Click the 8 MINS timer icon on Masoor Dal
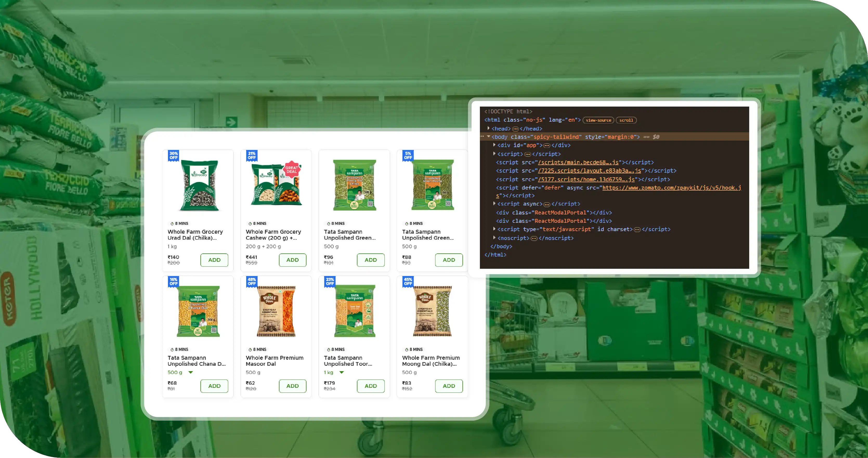This screenshot has width=868, height=458. (250, 350)
